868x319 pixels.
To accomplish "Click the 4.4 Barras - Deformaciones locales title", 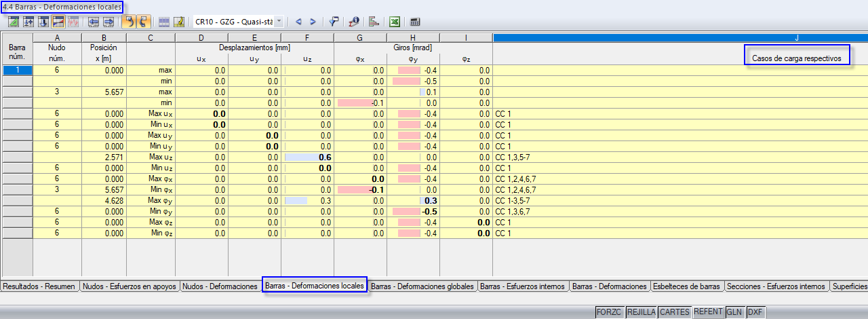I will tap(62, 7).
